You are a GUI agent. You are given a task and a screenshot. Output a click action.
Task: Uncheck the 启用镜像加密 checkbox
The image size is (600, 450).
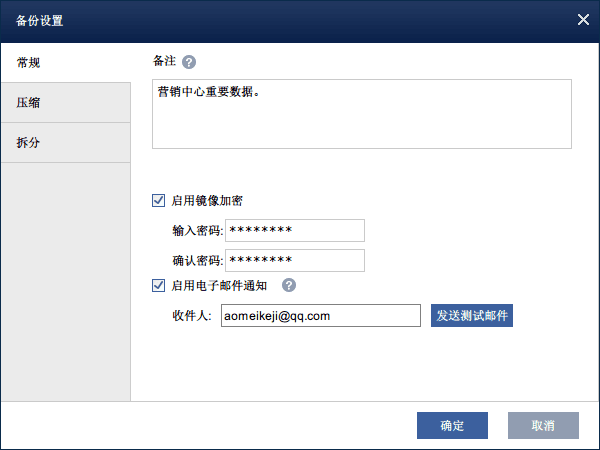click(x=158, y=200)
